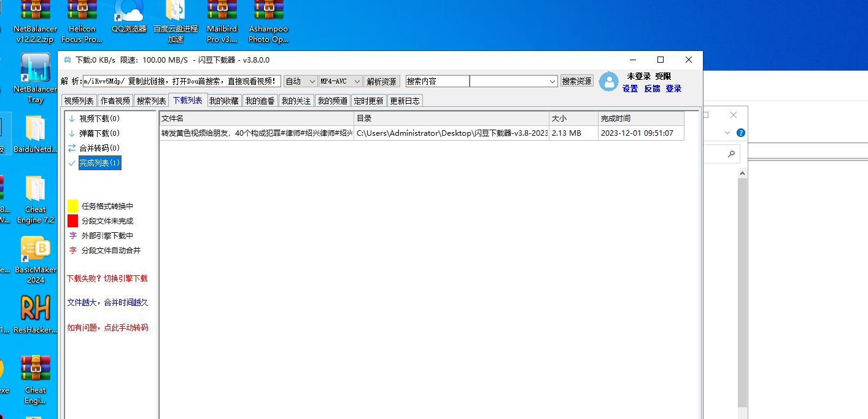Click 如有问题，点此手动转码 link
The image size is (868, 419).
pos(107,327)
